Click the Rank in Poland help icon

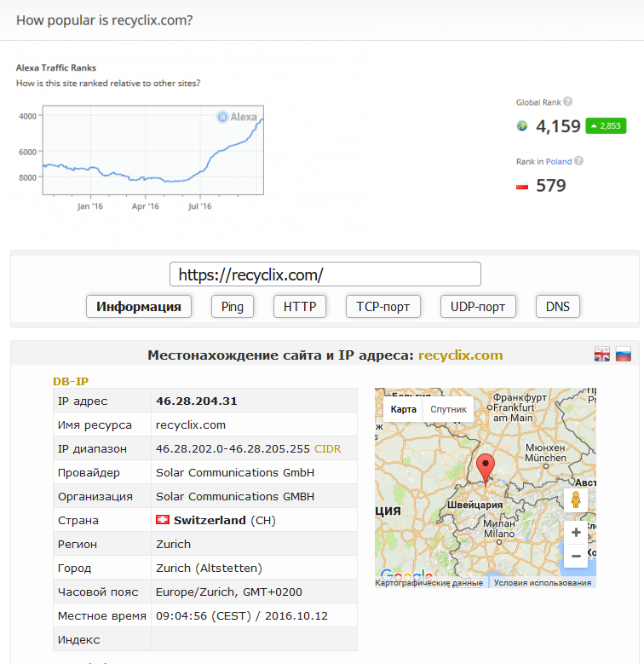579,161
